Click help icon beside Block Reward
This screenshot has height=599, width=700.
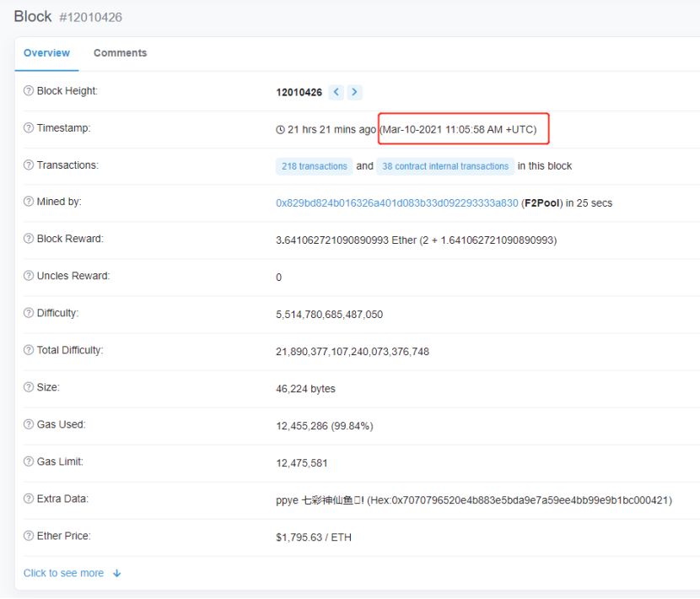click(29, 240)
